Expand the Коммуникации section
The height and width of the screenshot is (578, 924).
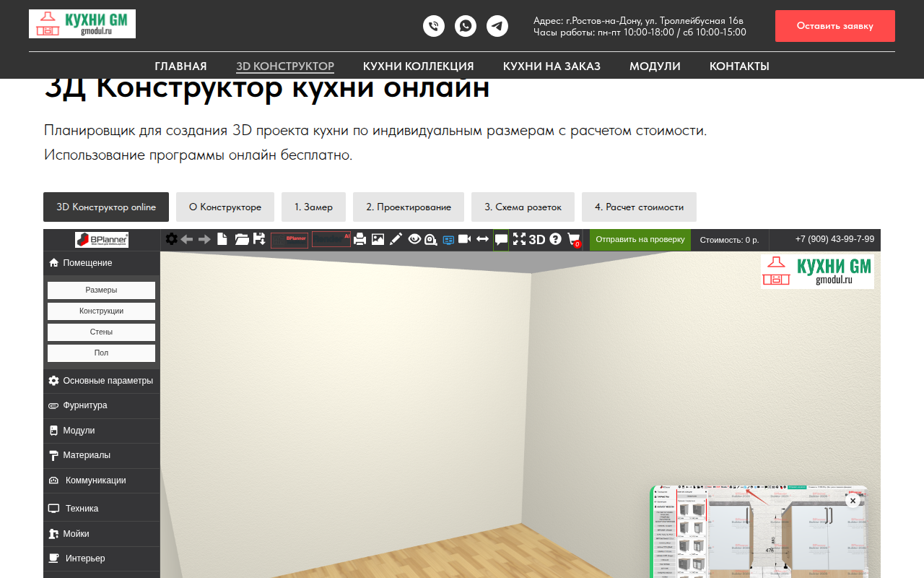[102, 480]
